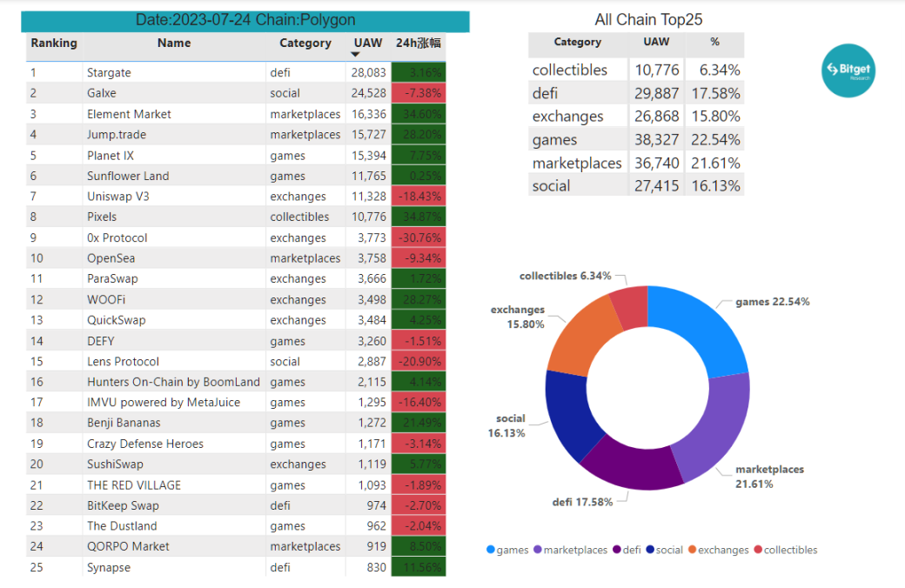This screenshot has height=588, width=905.
Task: Select Planet IX row name
Action: [x=111, y=156]
